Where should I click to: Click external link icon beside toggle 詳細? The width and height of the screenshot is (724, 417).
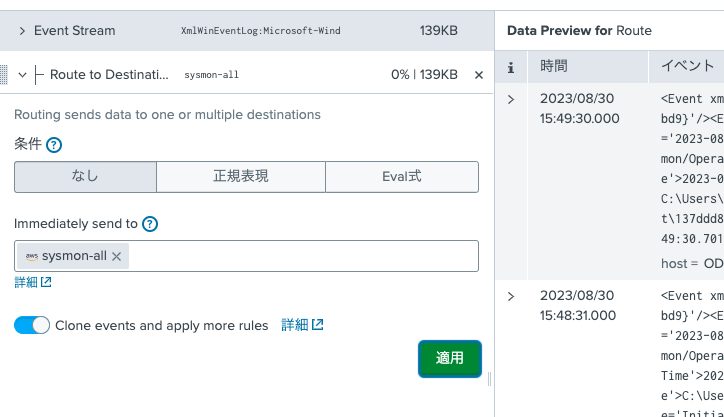[x=317, y=325]
